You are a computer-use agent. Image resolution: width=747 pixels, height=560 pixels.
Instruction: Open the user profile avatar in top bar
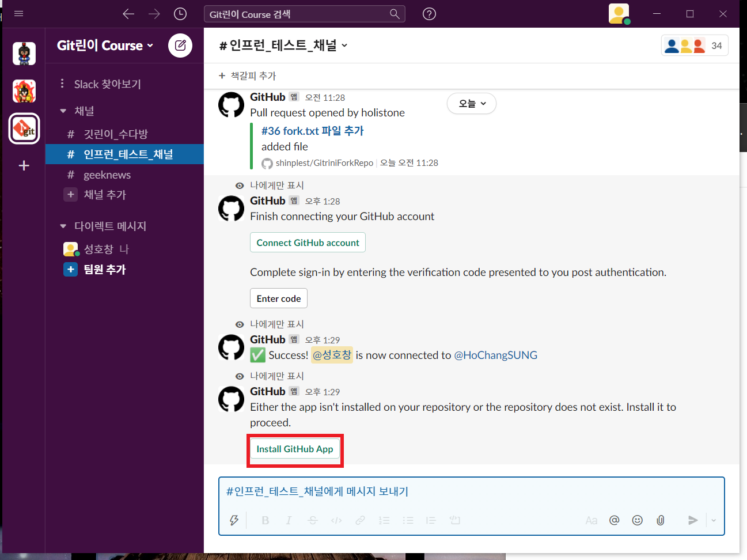coord(619,14)
